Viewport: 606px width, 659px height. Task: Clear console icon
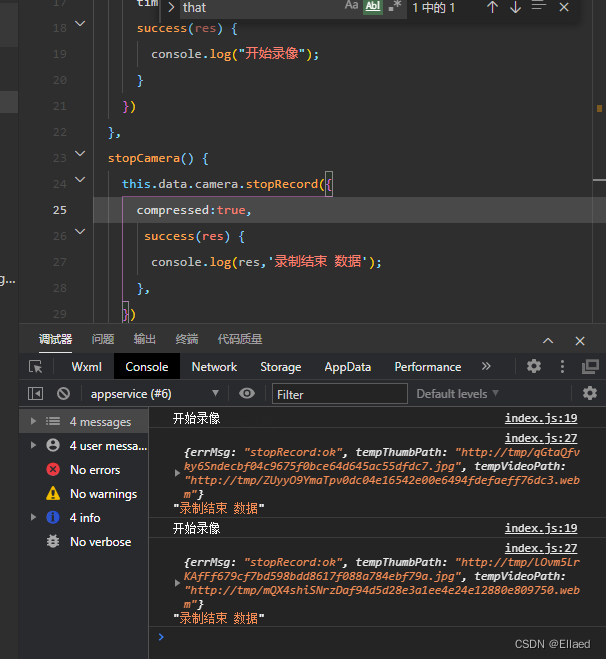[x=63, y=394]
